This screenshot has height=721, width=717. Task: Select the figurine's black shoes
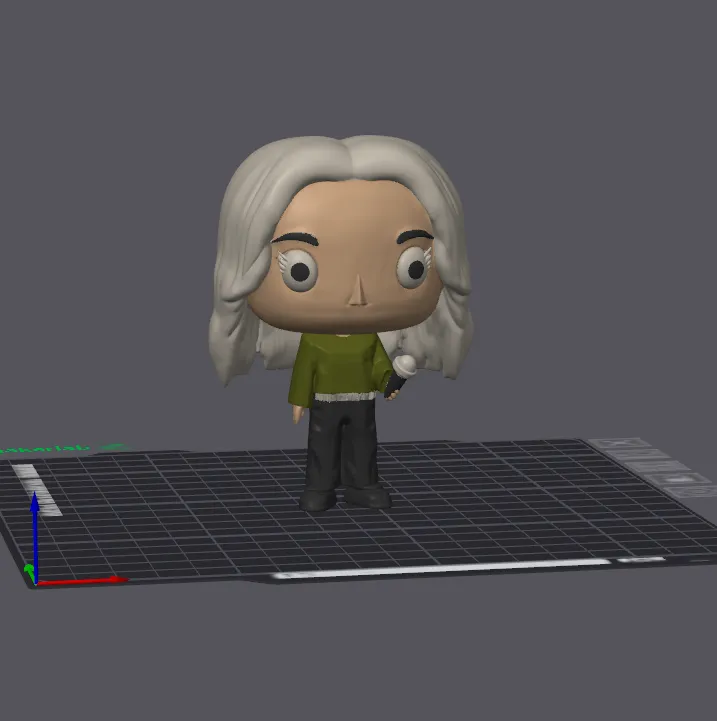pyautogui.click(x=345, y=498)
